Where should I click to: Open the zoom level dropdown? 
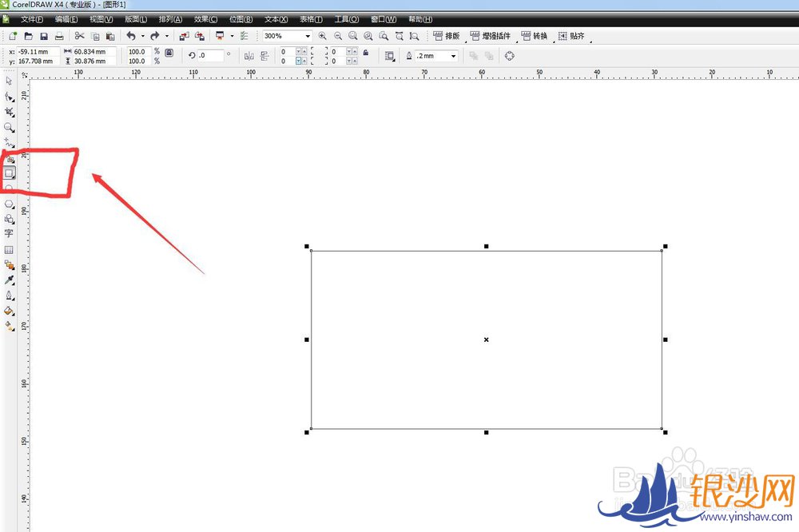[308, 36]
